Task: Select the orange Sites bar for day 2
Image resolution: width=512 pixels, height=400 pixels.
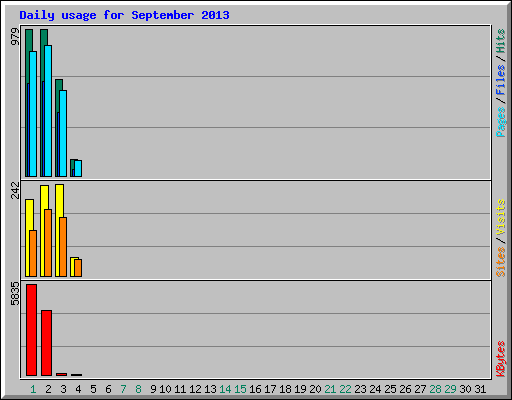Action: tap(48, 243)
